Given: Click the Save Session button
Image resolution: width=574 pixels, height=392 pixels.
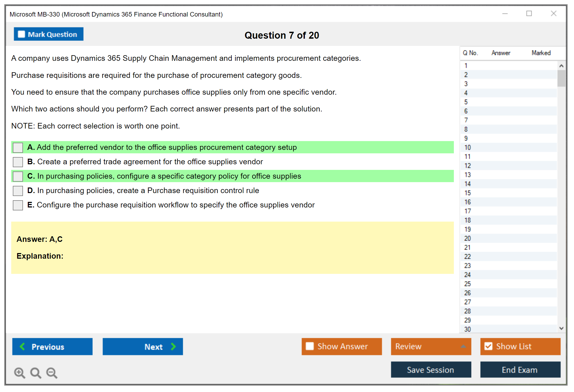Looking at the screenshot, I should pyautogui.click(x=431, y=370).
